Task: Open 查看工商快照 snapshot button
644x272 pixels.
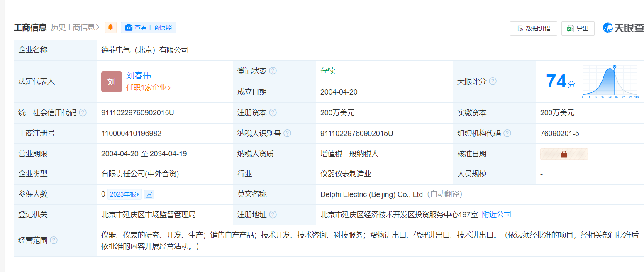Action: point(149,28)
